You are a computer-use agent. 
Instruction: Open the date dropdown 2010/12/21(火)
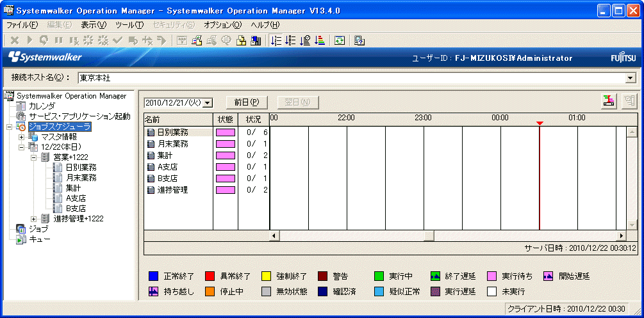208,102
